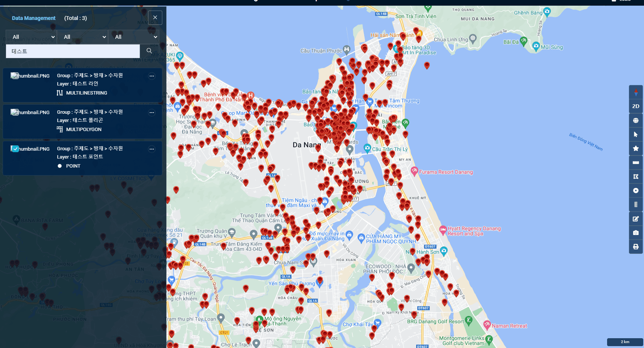
Task: Click Furama Resort Danang map label
Action: coord(446,172)
